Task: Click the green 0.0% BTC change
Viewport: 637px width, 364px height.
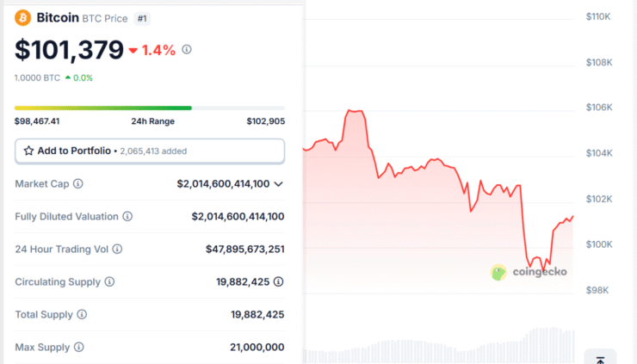Action: [x=83, y=78]
